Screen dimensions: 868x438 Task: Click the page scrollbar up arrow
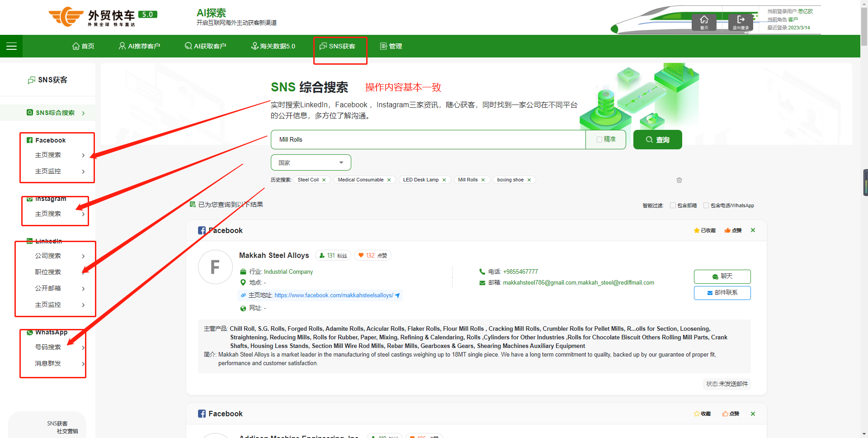864,3
